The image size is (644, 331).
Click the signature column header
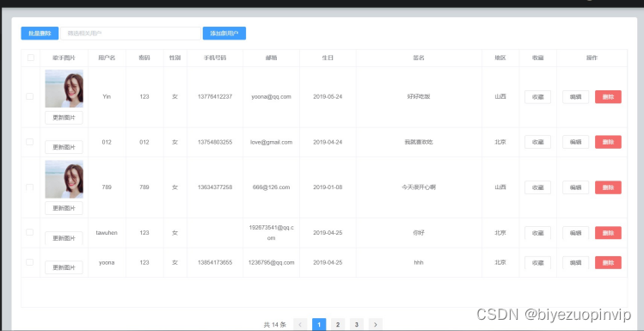(419, 58)
